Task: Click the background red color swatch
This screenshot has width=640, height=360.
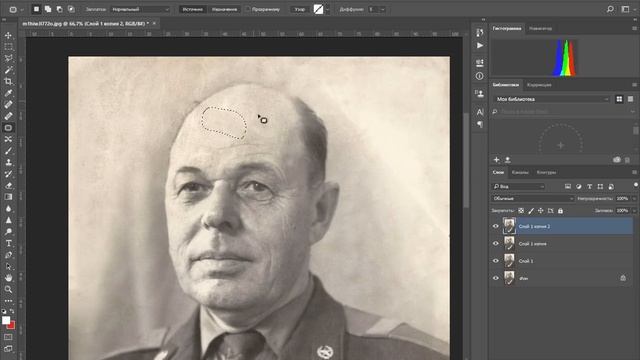Action: pyautogui.click(x=12, y=325)
